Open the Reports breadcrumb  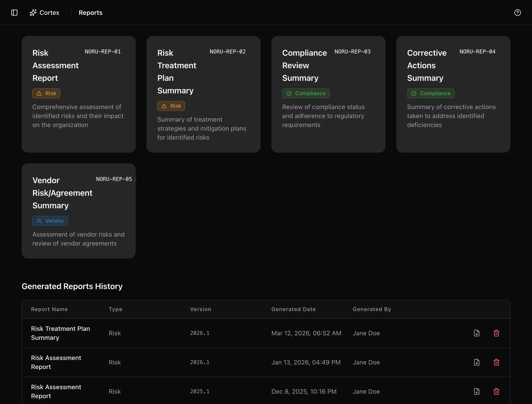coord(91,13)
